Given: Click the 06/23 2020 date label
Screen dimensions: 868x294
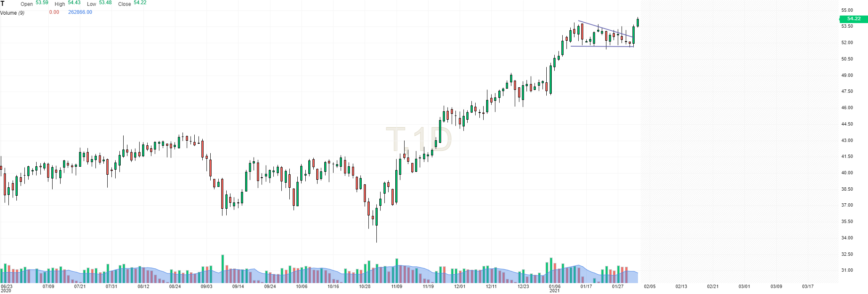Looking at the screenshot, I should (x=6, y=288).
